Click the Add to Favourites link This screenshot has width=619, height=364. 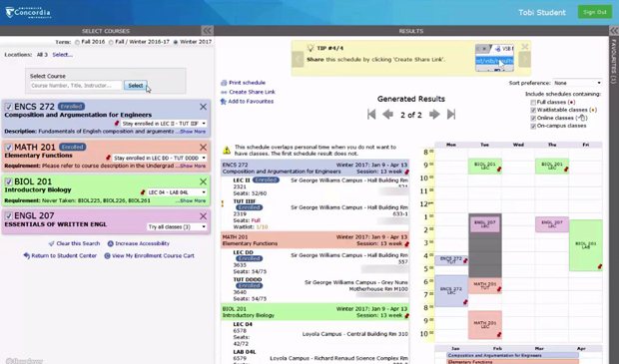(x=251, y=102)
